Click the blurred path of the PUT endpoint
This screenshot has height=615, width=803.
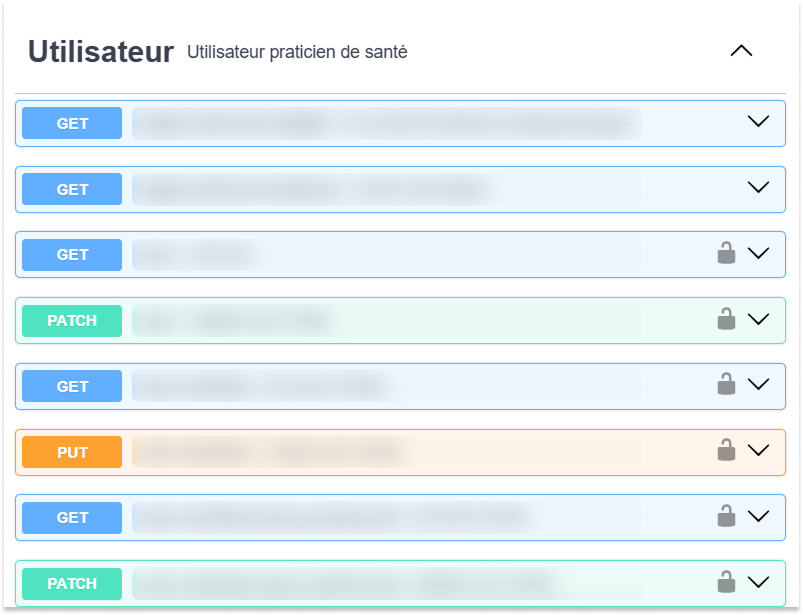387,452
